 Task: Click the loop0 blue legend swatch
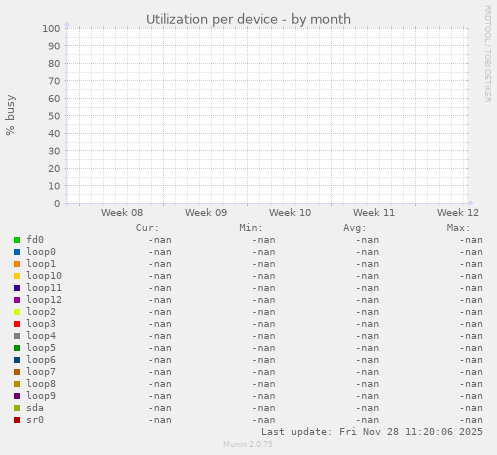[17, 252]
